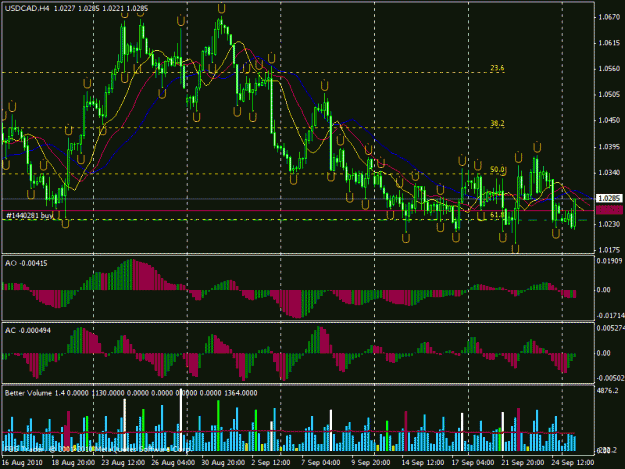Click the 1.0670 price scale value
This screenshot has height=469, width=625.
(609, 17)
